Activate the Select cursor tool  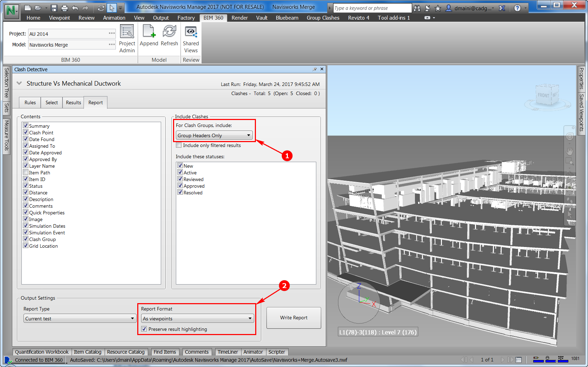pos(112,8)
